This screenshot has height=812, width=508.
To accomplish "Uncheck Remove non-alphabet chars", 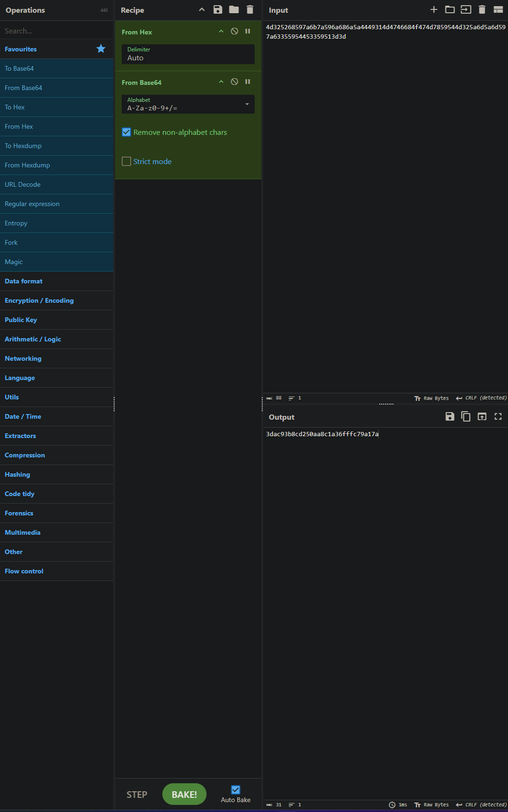I will [x=126, y=133].
